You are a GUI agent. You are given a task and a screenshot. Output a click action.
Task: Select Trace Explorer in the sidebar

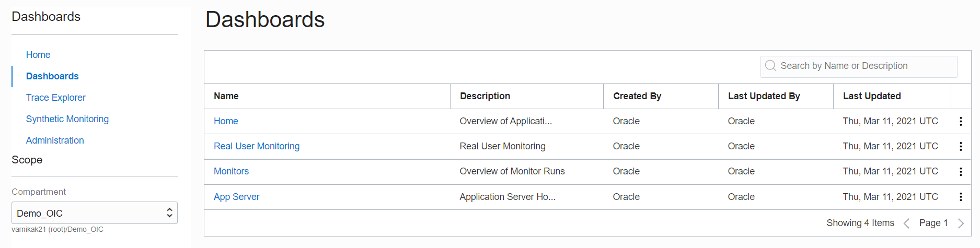(x=55, y=98)
